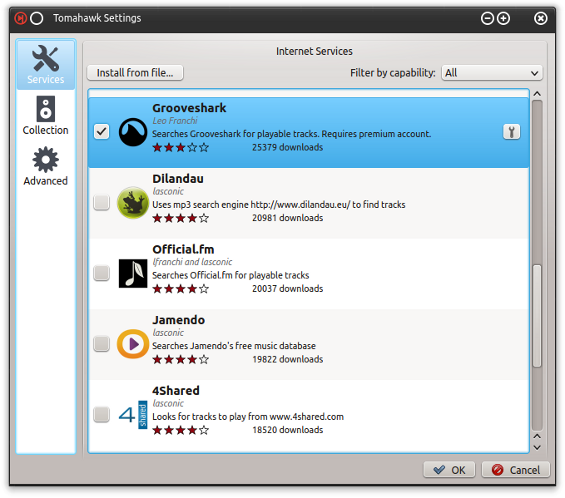
Task: Click the circle icon beside the Tomahawk logo
Action: tap(36, 18)
